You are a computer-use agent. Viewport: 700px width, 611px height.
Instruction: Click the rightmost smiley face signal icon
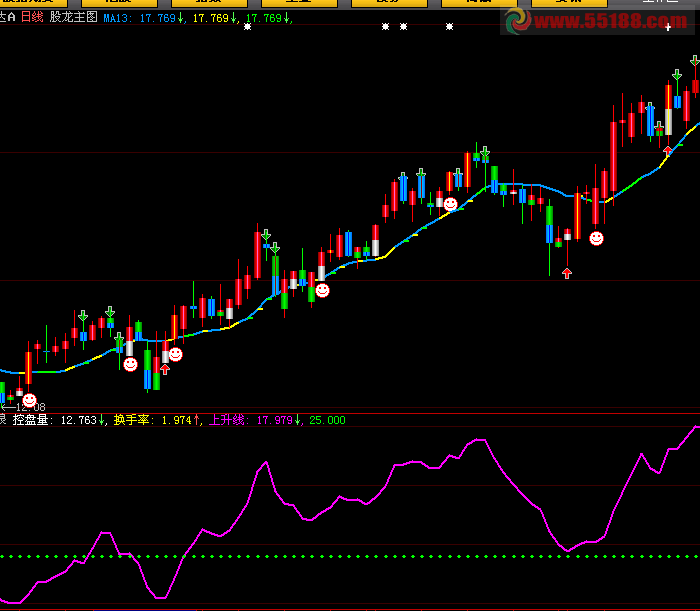click(596, 238)
